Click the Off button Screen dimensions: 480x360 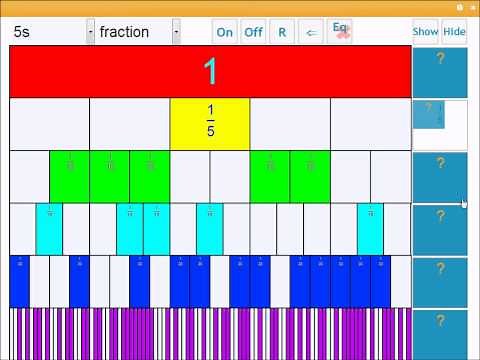(253, 32)
